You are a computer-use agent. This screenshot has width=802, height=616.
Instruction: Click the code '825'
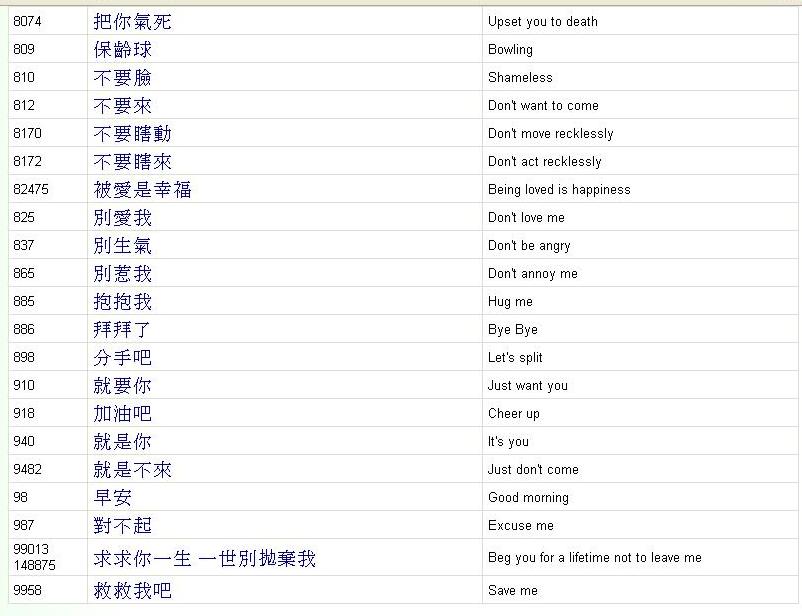[x=24, y=217]
